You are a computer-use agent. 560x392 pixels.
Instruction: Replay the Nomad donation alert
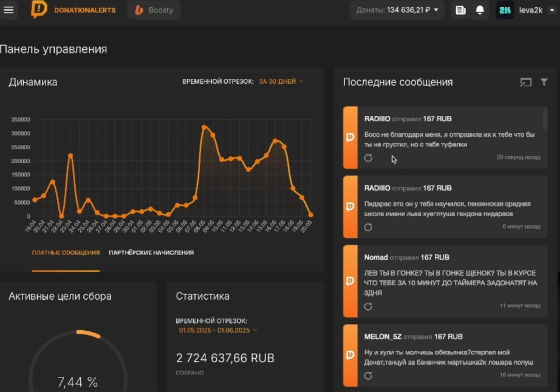pyautogui.click(x=368, y=306)
